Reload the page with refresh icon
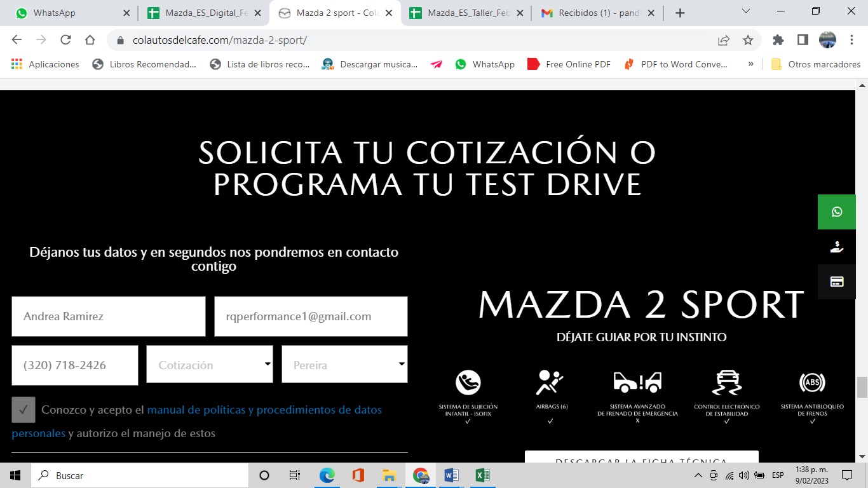The height and width of the screenshot is (488, 868). coord(65,40)
